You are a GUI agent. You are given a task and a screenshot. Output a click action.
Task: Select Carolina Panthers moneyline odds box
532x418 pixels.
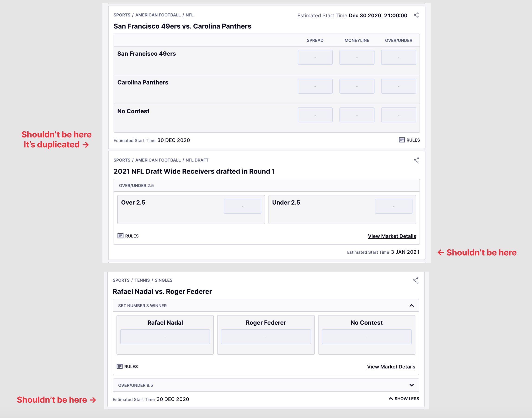coord(357,86)
